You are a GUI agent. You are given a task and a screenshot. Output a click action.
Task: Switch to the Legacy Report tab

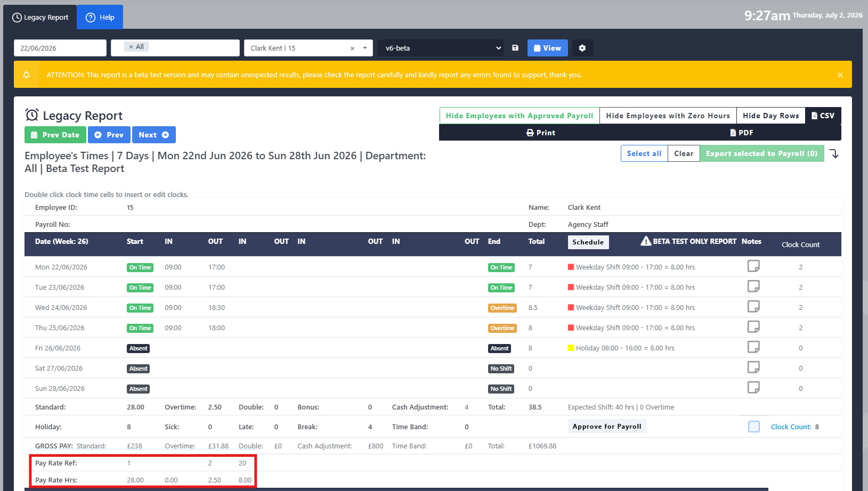click(x=40, y=17)
